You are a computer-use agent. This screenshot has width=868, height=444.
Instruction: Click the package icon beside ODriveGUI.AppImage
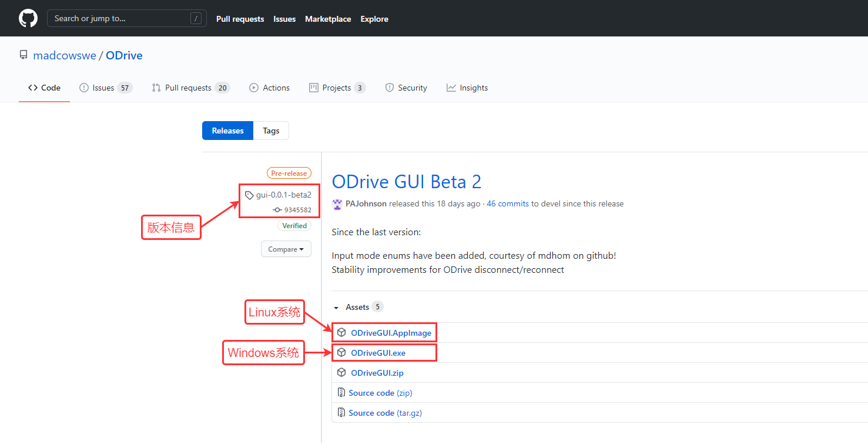pos(342,332)
